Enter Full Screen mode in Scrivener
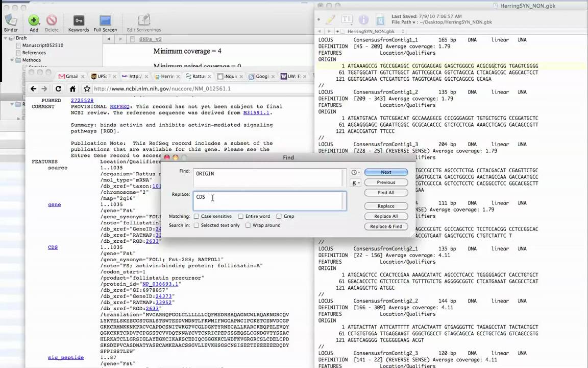 [105, 20]
